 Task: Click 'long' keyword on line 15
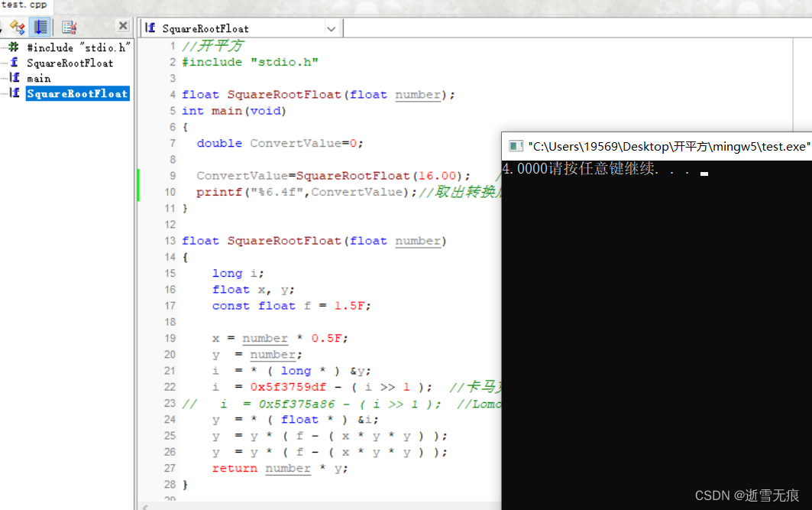pyautogui.click(x=227, y=274)
